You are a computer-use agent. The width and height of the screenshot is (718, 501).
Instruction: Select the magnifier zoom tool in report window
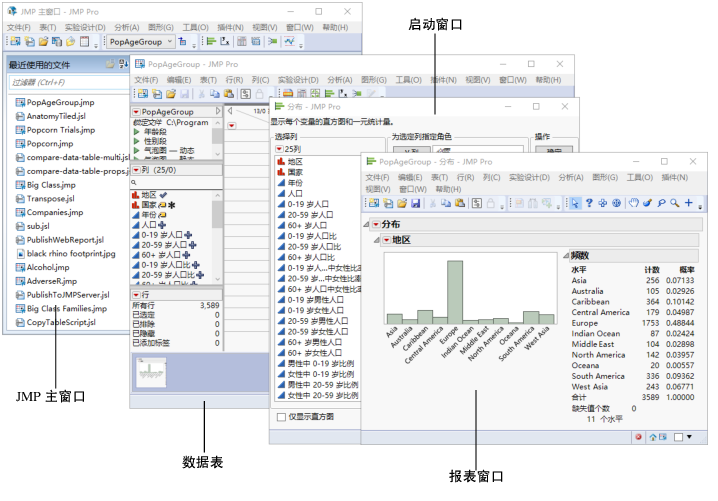[674, 203]
